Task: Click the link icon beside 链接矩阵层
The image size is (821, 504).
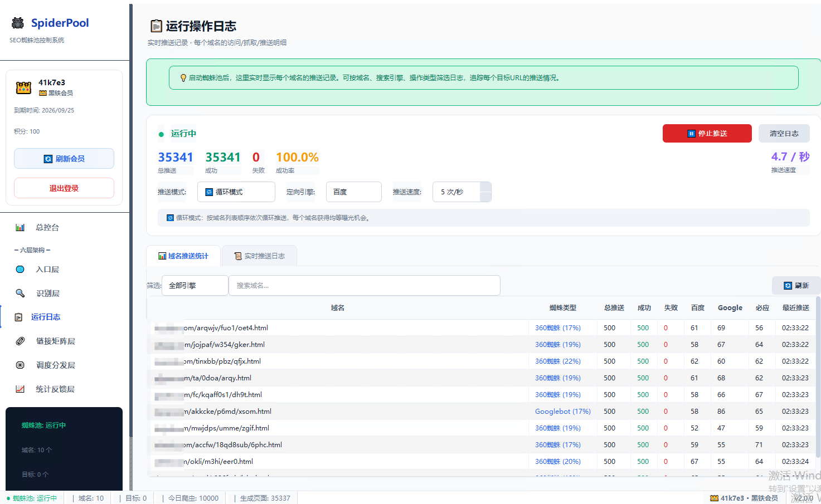Action: [20, 341]
